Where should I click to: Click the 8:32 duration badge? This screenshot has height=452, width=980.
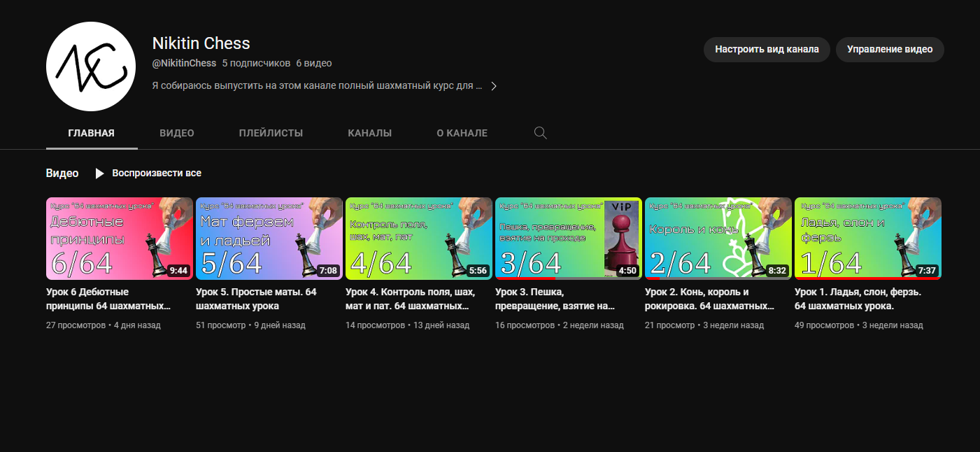(777, 271)
